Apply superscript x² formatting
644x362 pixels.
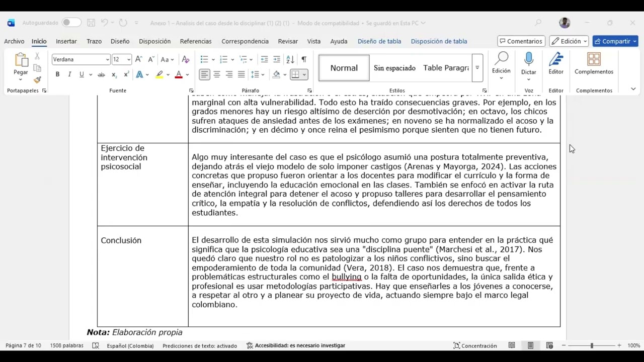(x=126, y=74)
